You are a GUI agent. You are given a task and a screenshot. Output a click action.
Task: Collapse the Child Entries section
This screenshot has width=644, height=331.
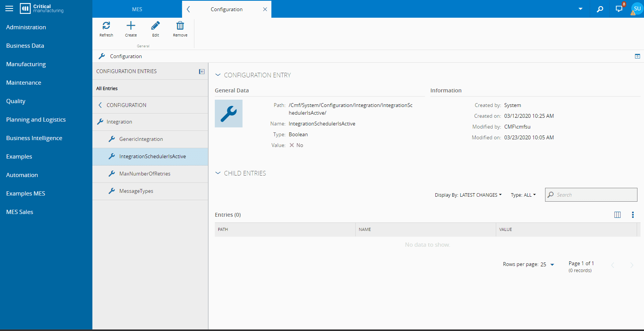point(218,173)
